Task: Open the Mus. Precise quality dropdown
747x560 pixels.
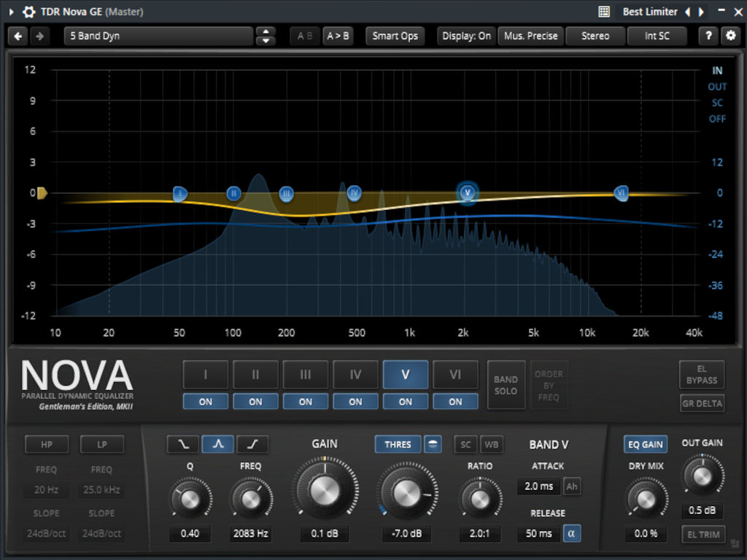Action: (x=531, y=36)
